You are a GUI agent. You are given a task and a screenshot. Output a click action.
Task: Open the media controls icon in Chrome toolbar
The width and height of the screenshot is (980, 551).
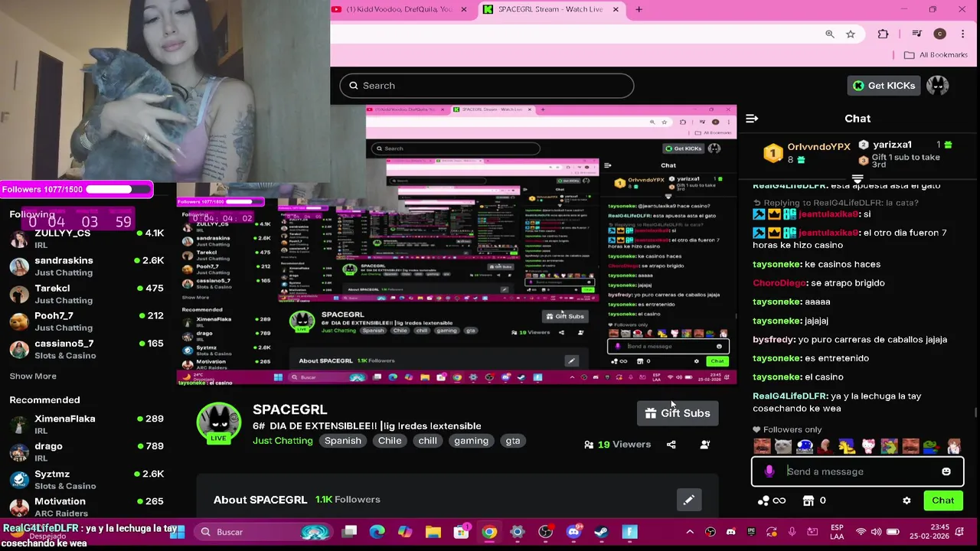coord(916,34)
